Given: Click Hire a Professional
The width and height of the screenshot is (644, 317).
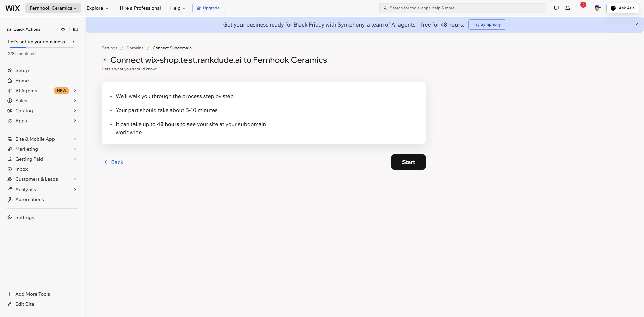Looking at the screenshot, I should (140, 8).
